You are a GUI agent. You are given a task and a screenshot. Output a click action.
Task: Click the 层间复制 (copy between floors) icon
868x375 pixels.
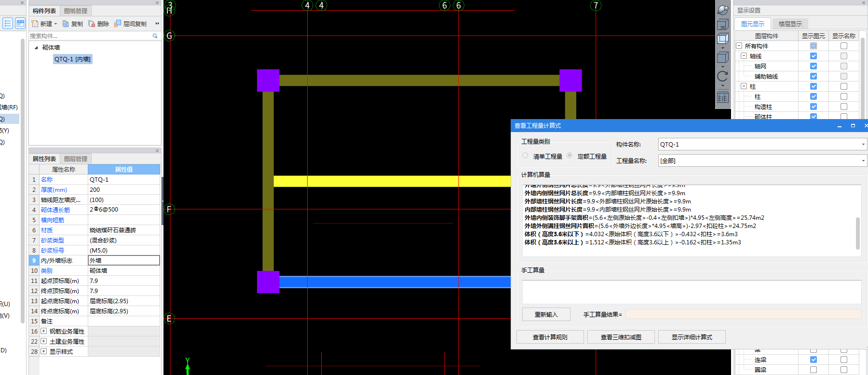[x=118, y=24]
